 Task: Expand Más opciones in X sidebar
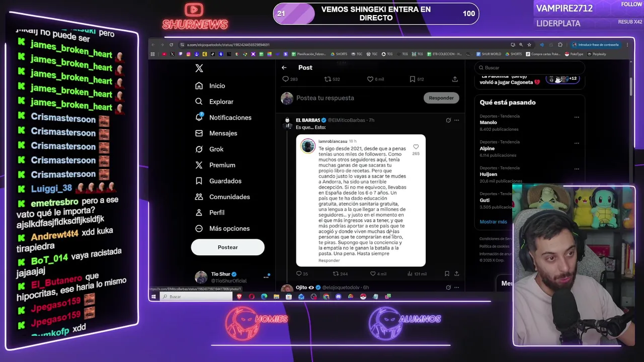(x=222, y=228)
